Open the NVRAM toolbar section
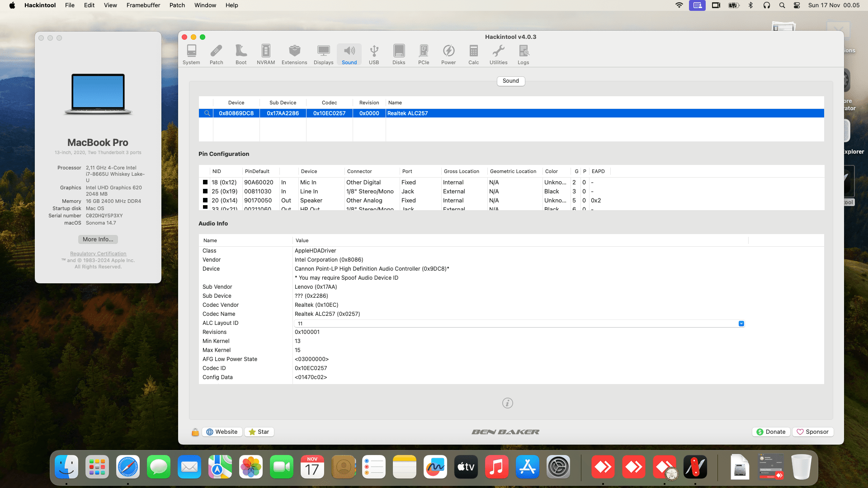 pyautogui.click(x=266, y=54)
